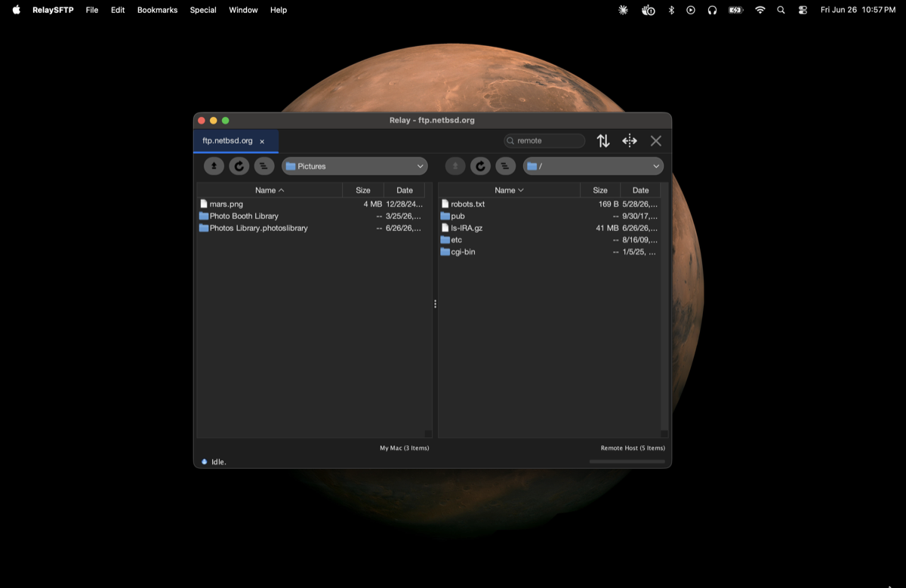The height and width of the screenshot is (588, 906).
Task: Click the disconnect X icon in toolbar
Action: coord(656,141)
